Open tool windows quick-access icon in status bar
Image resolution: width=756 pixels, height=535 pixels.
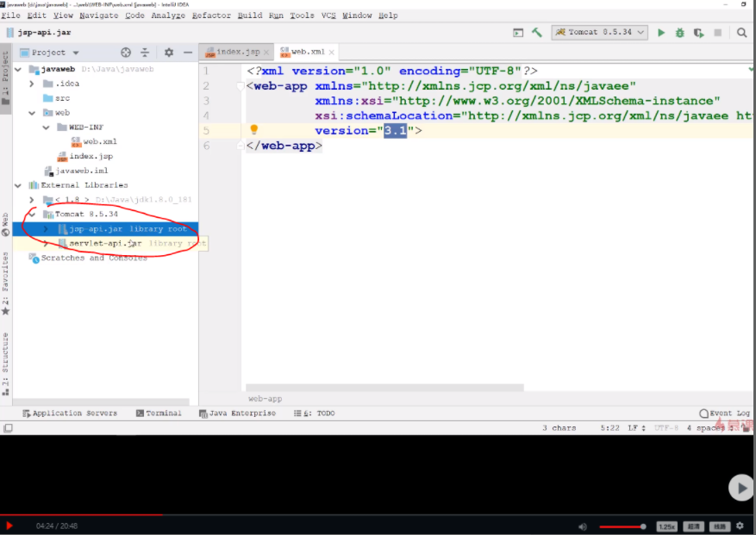click(8, 428)
